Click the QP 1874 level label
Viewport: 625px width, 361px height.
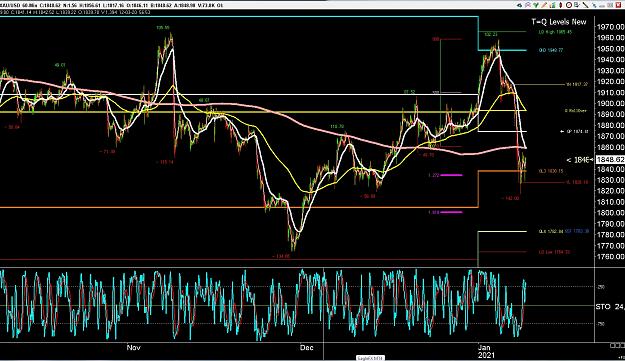[578, 131]
